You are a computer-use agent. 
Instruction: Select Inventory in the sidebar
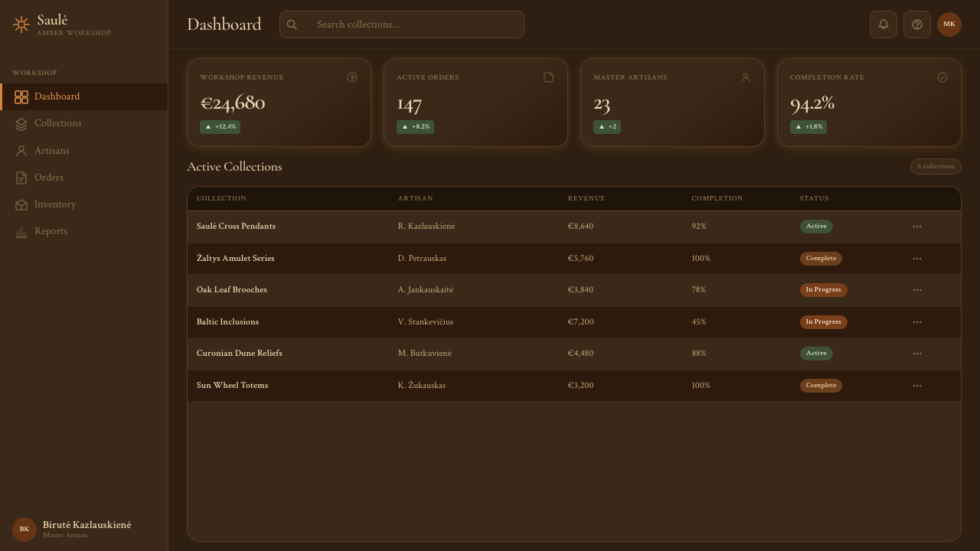(84, 204)
